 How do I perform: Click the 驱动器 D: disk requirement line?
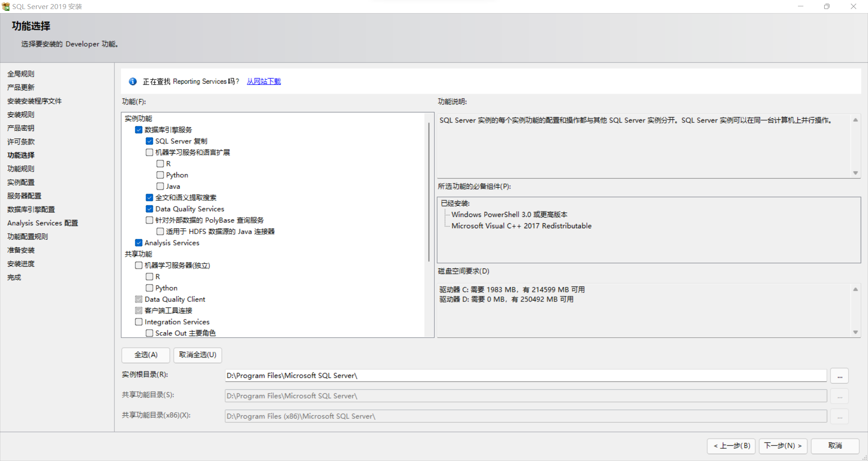point(506,299)
